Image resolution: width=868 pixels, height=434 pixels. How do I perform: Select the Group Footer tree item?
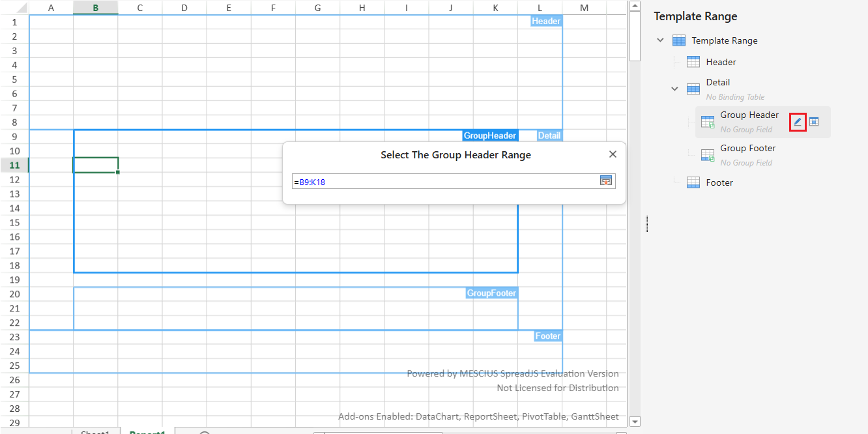pyautogui.click(x=747, y=149)
